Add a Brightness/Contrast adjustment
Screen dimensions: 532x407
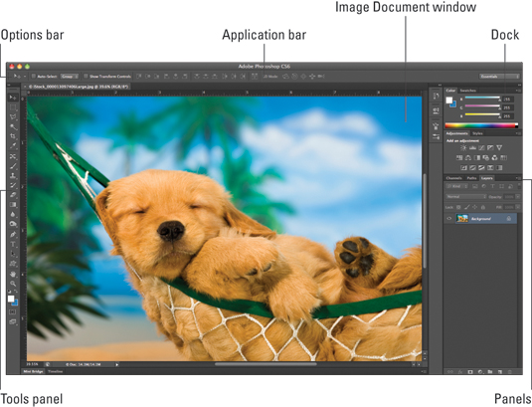(x=463, y=147)
